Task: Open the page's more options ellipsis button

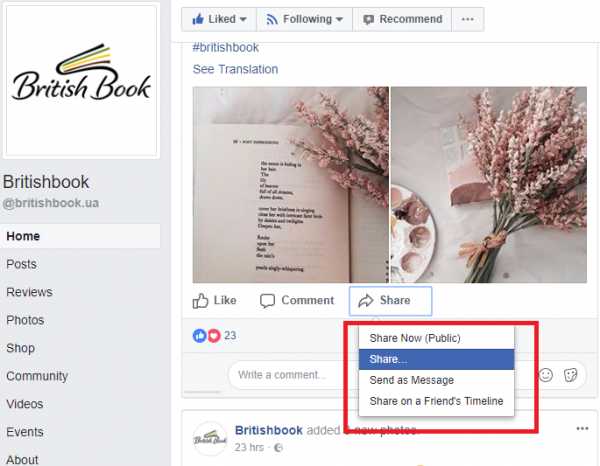Action: coord(468,19)
